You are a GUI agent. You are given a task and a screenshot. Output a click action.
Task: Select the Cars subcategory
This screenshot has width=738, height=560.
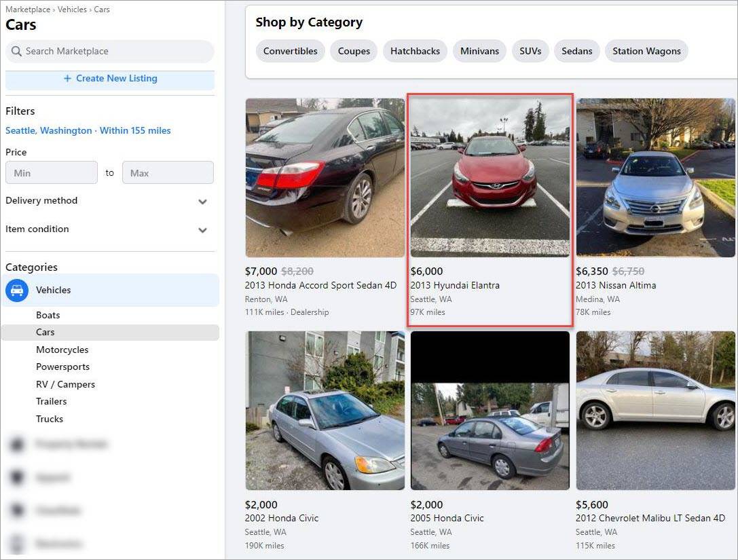coord(110,332)
